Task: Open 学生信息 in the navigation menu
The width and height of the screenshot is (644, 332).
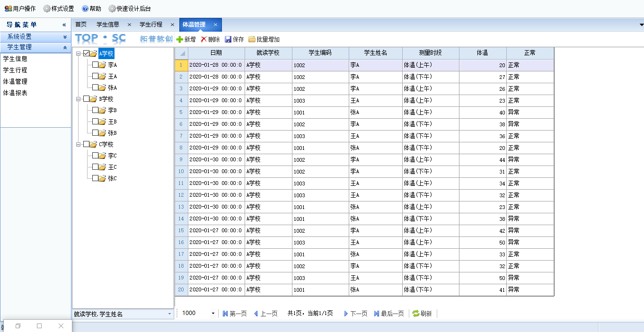Action: click(15, 59)
